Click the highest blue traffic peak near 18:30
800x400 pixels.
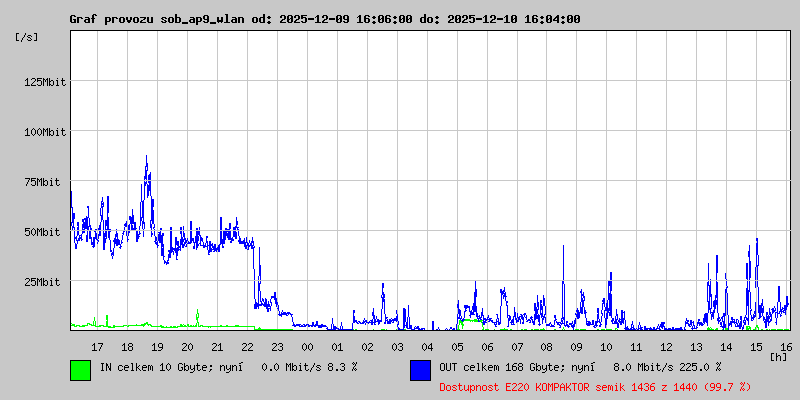[146, 157]
